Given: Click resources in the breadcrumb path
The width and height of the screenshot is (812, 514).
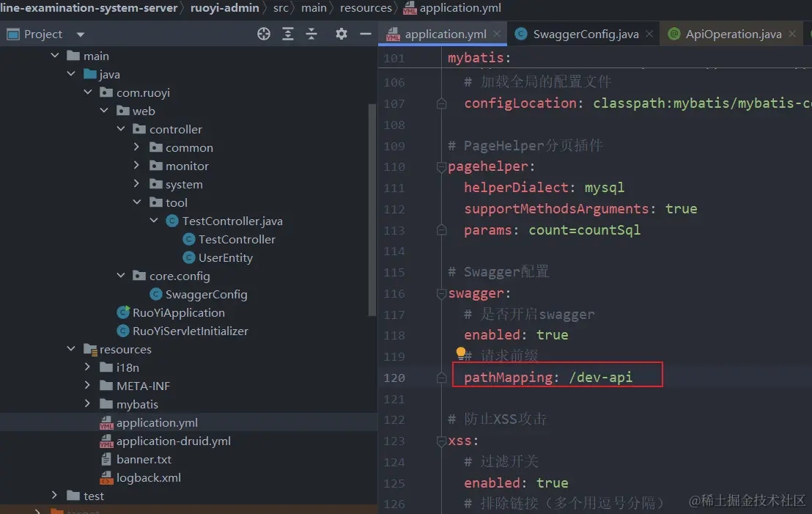Looking at the screenshot, I should pyautogui.click(x=366, y=8).
